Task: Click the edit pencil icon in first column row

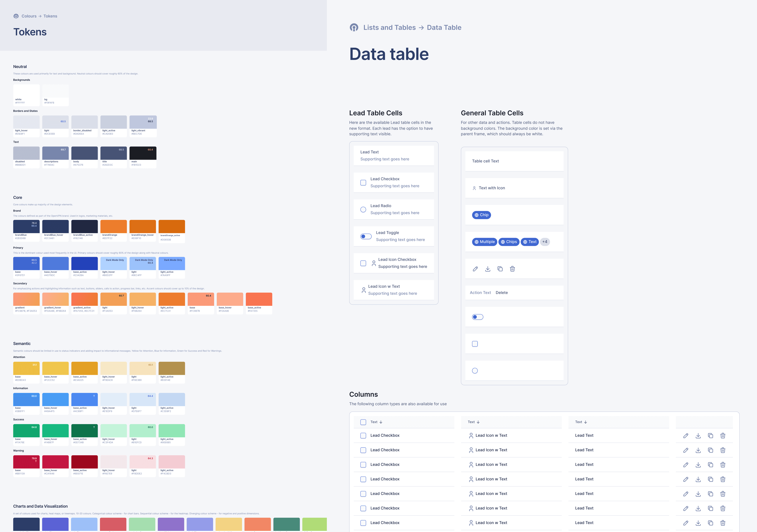Action: pos(685,436)
